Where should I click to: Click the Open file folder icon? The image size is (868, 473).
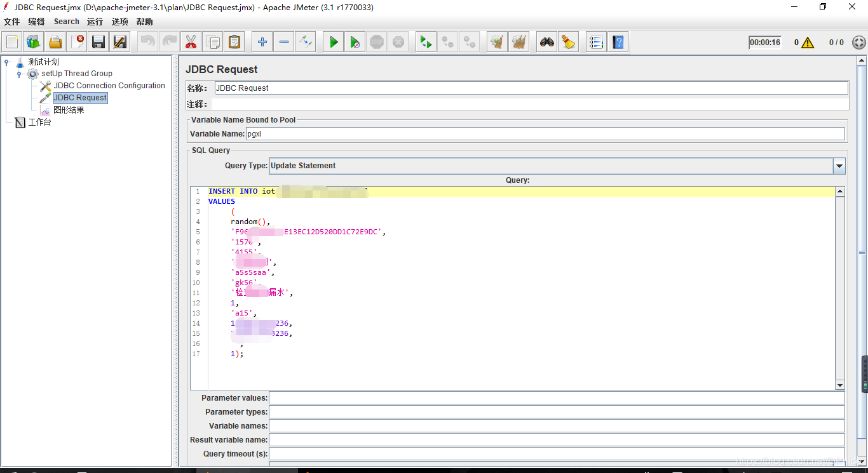(55, 43)
